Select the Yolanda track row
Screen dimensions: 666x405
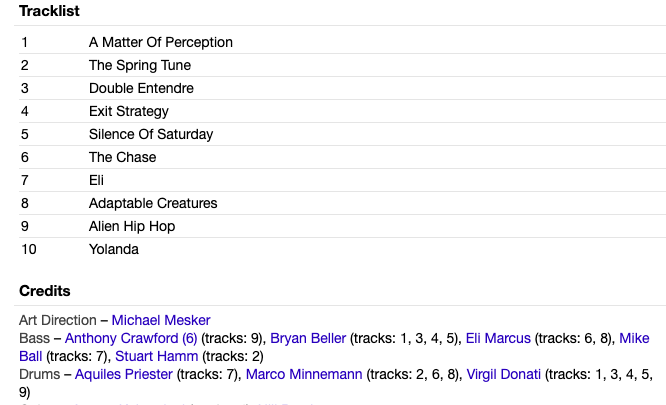tap(342, 249)
